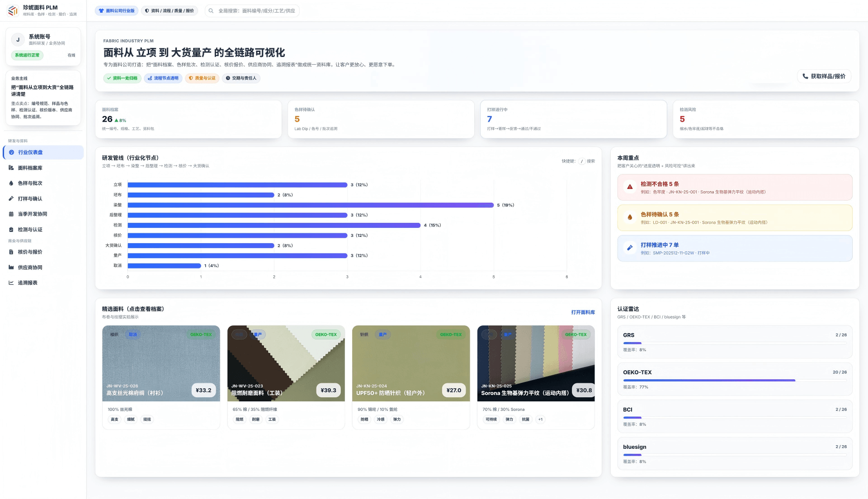Switch to the 面料公司行业版 tab

tap(117, 11)
